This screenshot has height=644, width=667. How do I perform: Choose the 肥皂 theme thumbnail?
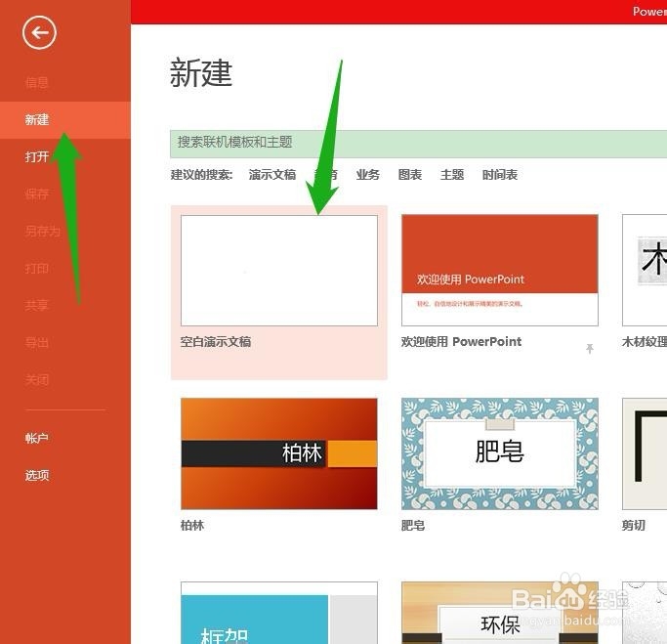500,453
